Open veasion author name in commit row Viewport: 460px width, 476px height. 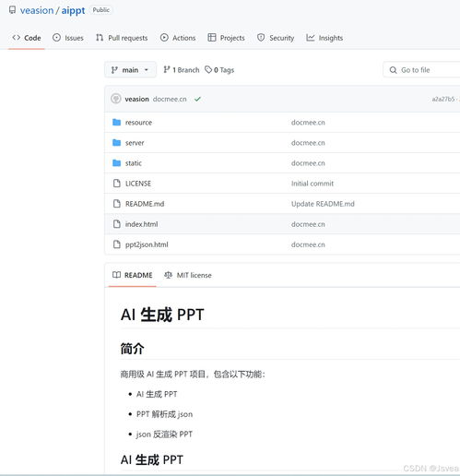coord(136,99)
